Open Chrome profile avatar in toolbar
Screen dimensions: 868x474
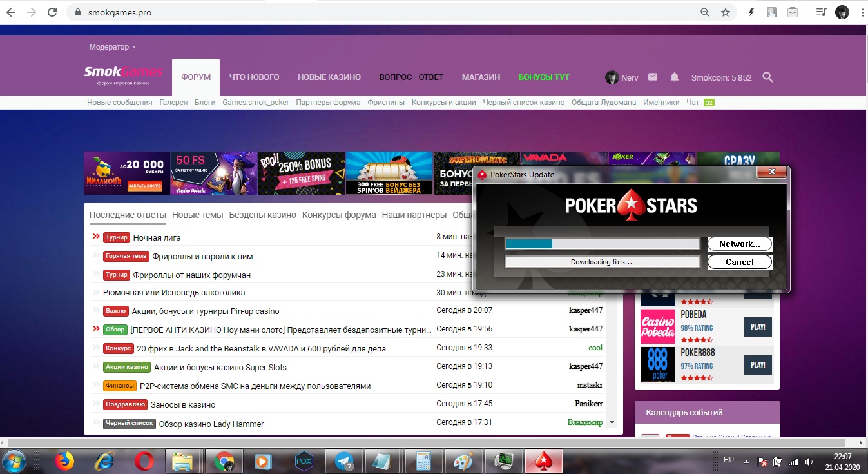[842, 12]
